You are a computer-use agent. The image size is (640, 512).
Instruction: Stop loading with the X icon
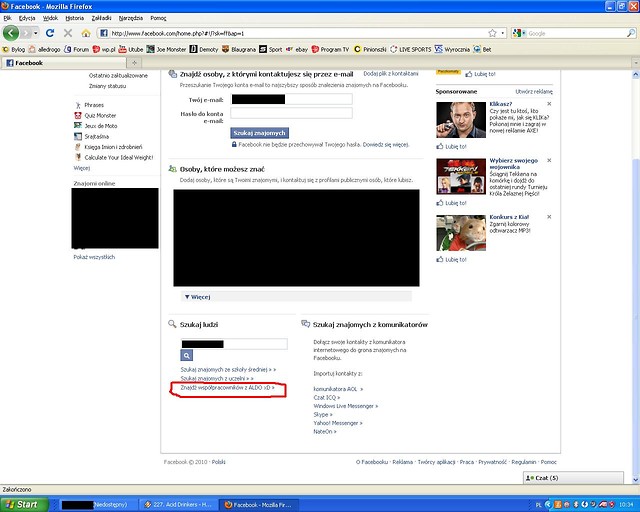point(68,33)
